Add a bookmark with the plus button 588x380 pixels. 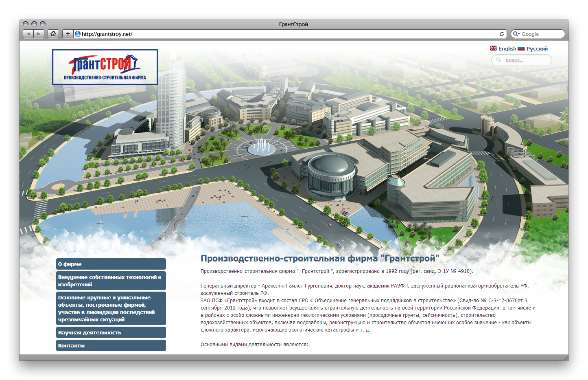(x=68, y=34)
